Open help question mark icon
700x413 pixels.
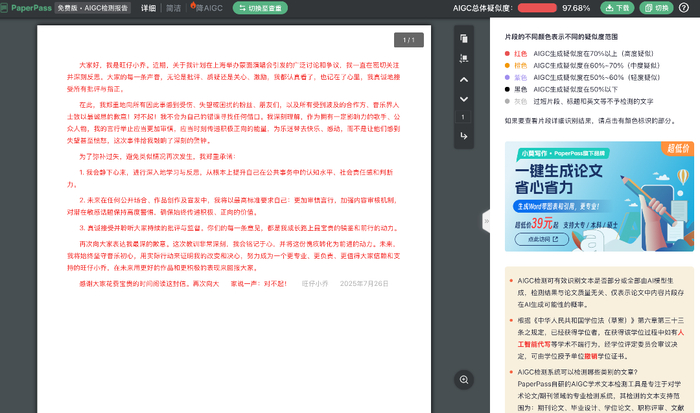click(683, 8)
